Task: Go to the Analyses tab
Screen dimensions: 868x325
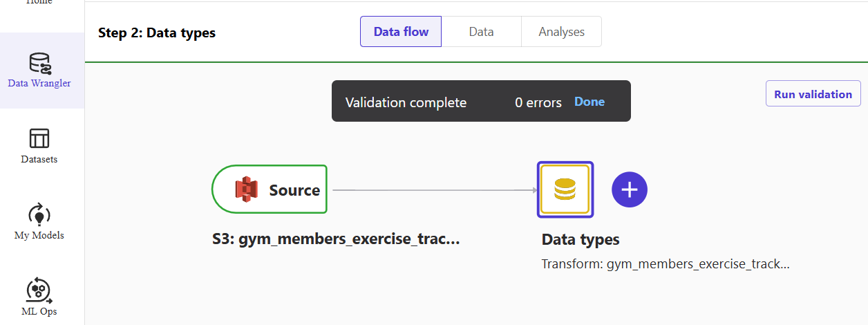Action: [x=561, y=32]
